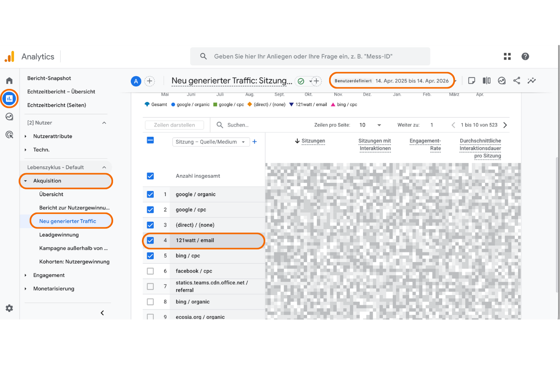Screen dimensions: 560x392
Task: Open Leadgewinnung report in sidebar
Action: tap(59, 235)
